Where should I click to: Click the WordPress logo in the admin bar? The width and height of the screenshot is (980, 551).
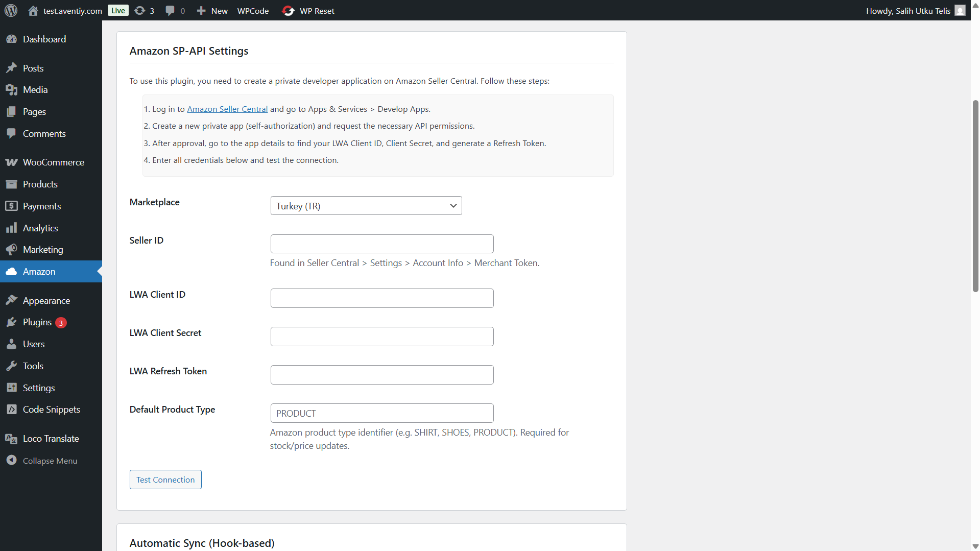pyautogui.click(x=11, y=10)
